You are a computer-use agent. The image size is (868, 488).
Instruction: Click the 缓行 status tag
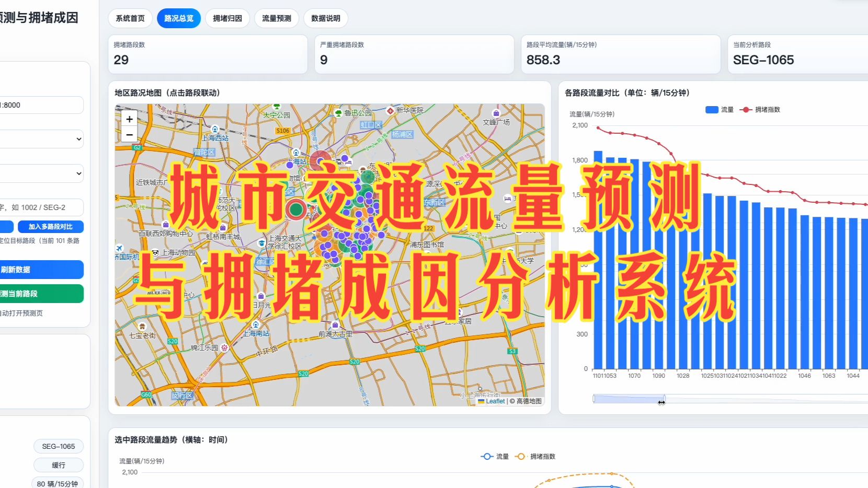point(59,465)
